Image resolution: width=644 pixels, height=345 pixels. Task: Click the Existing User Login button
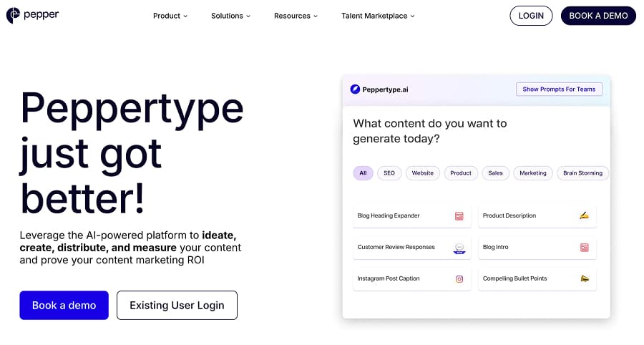point(177,305)
